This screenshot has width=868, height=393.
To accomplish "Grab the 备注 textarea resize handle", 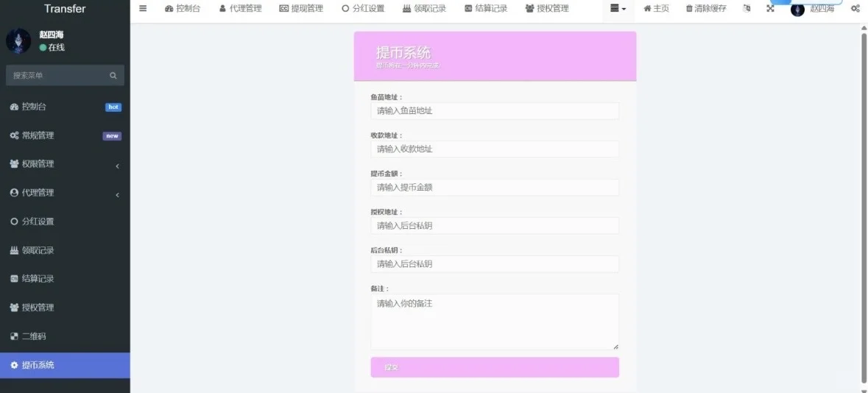I will tap(615, 347).
